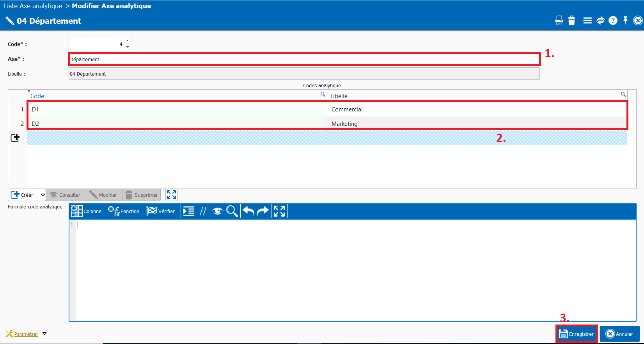
Task: Click the search magnifier in formula toolbar
Action: click(232, 211)
